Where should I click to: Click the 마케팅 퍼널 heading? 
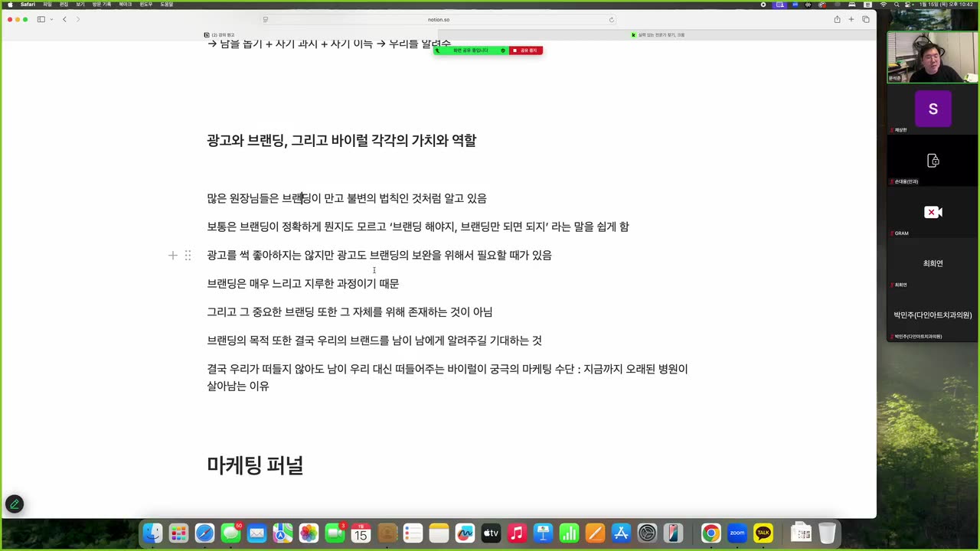click(x=255, y=465)
